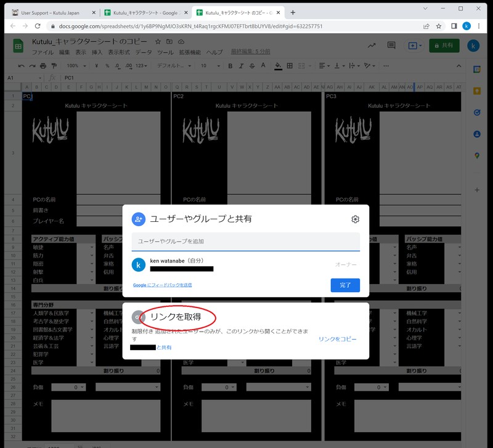Screen dimensions: 493x448
Task: Open the 表示形式 menu
Action: (x=119, y=52)
